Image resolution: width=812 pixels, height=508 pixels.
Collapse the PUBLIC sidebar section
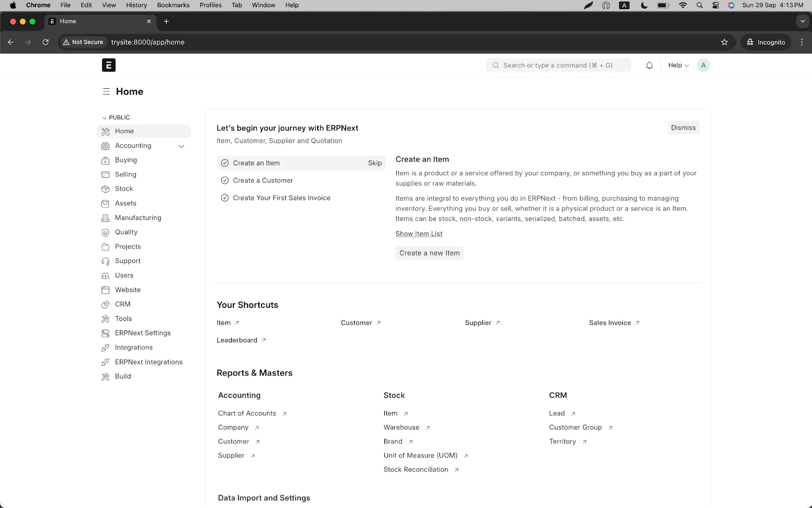click(x=116, y=117)
